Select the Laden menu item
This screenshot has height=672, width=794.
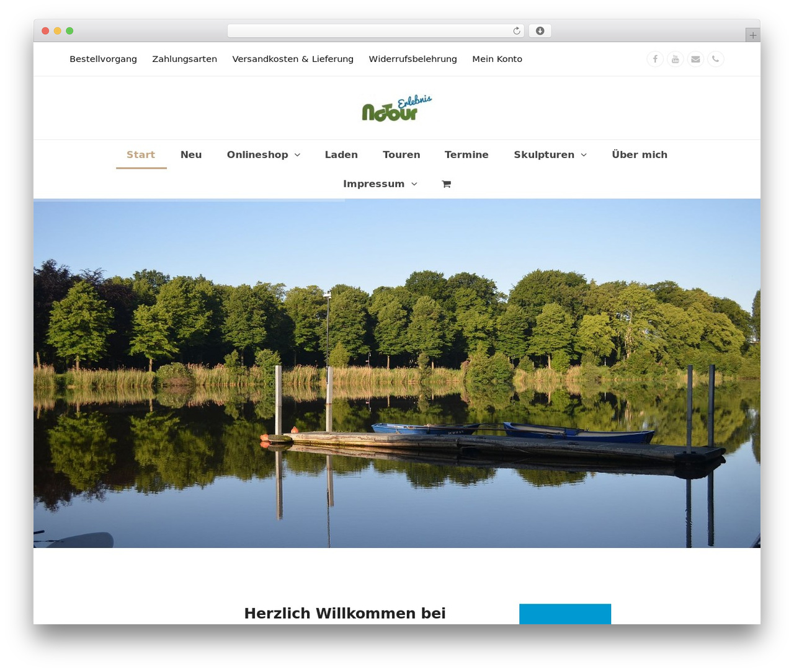(x=341, y=155)
